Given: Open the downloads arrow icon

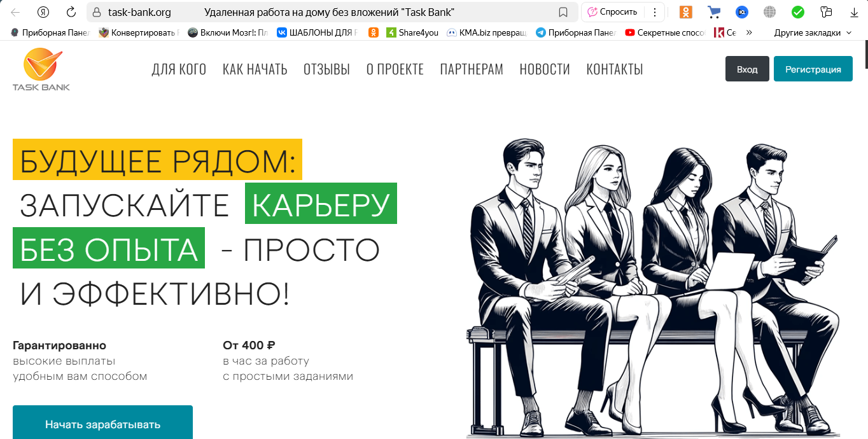Looking at the screenshot, I should click(854, 12).
